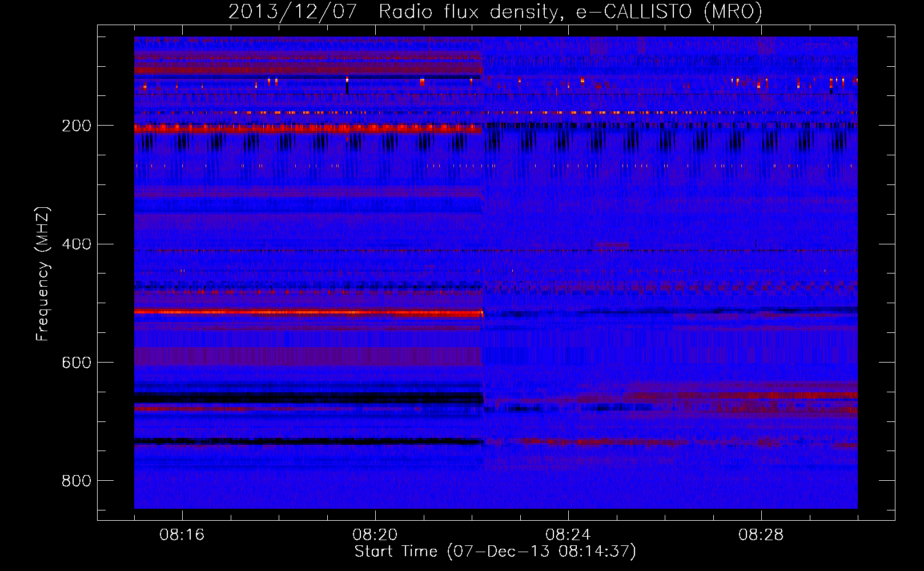Image resolution: width=924 pixels, height=571 pixels.
Task: Select the 600 frequency tick label
Action: coord(77,363)
